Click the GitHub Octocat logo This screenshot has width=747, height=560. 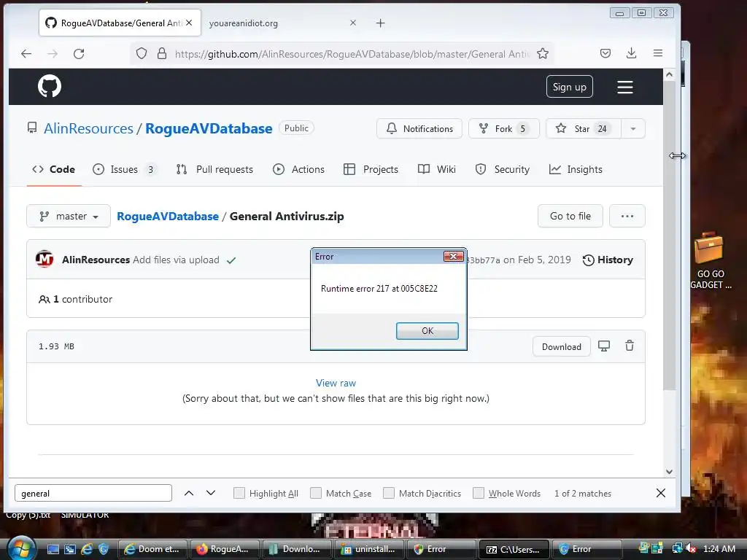[50, 86]
